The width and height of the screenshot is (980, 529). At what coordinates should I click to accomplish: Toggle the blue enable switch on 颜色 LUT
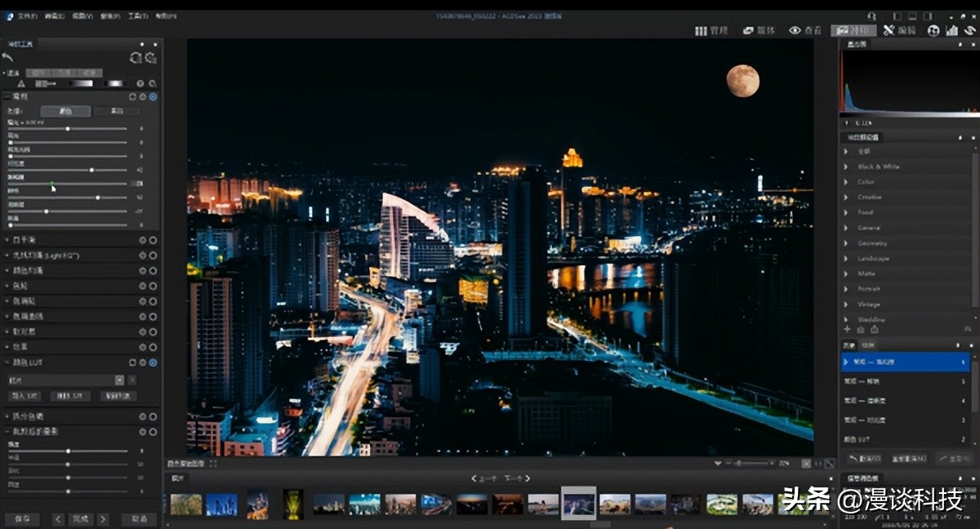click(x=153, y=362)
